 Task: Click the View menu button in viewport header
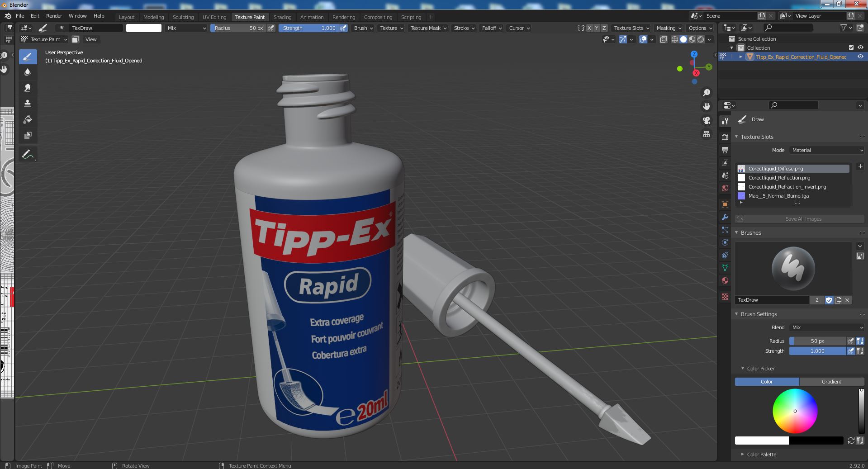point(91,39)
